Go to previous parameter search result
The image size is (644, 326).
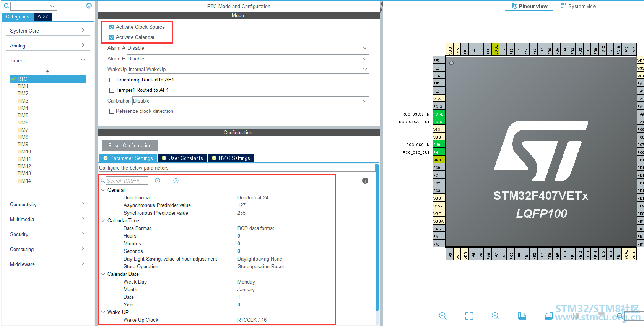click(158, 181)
